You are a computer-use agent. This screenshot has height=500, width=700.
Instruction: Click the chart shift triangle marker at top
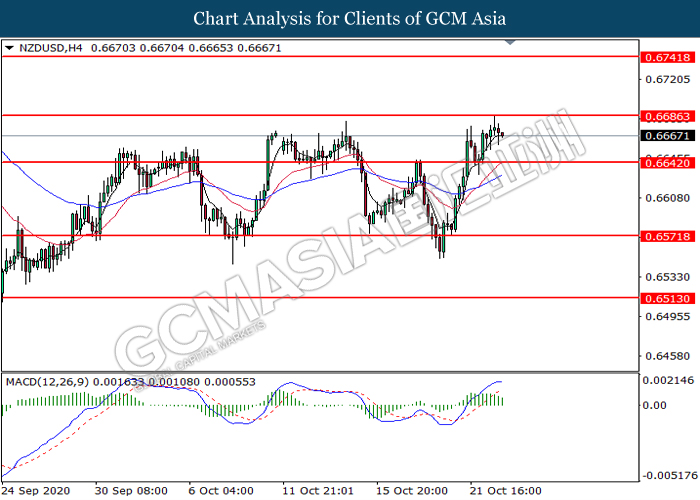click(510, 42)
